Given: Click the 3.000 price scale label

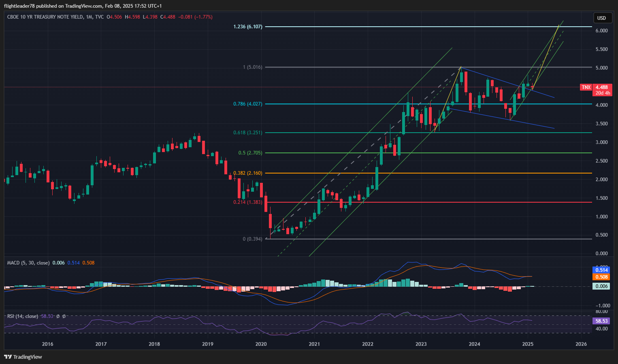Looking at the screenshot, I should [602, 142].
